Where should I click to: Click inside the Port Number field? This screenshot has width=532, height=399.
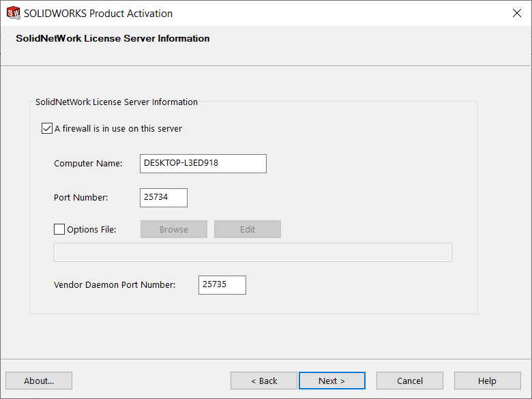point(163,198)
